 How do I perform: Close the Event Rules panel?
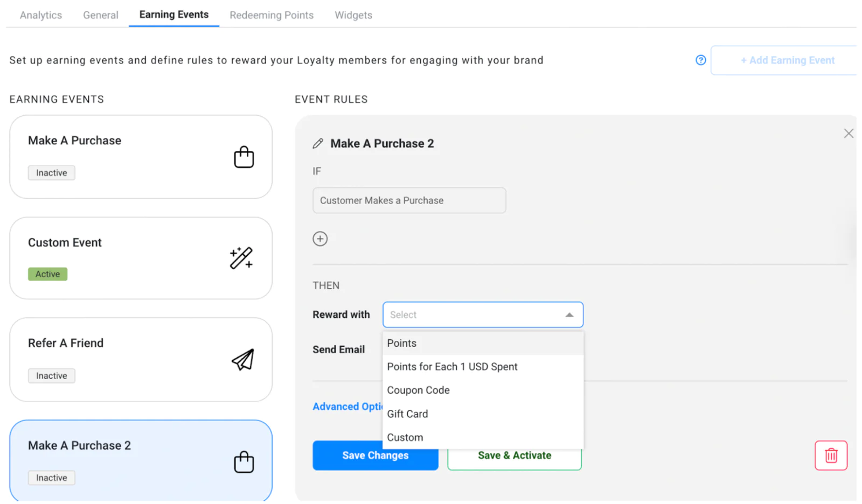point(848,134)
